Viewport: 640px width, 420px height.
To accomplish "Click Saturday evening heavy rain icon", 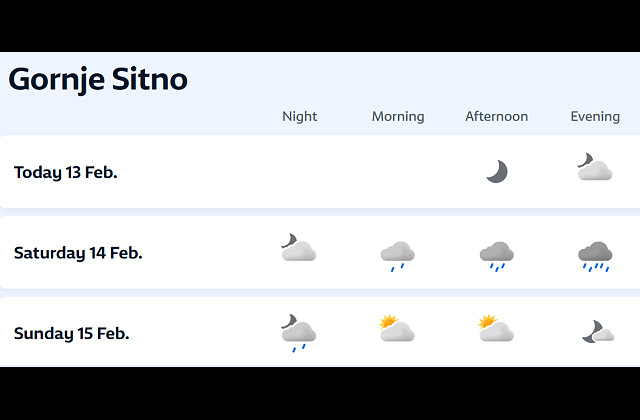I will coord(595,255).
